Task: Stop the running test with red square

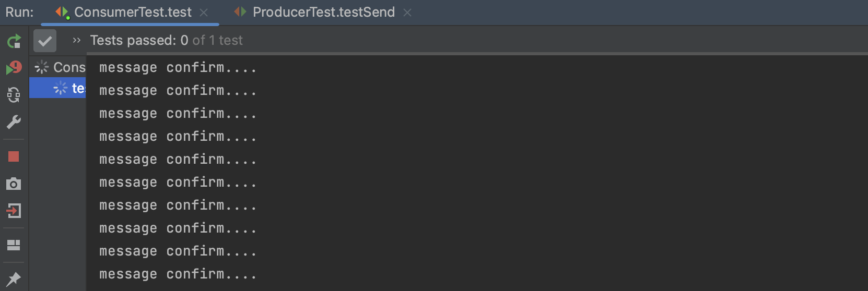Action: pos(14,156)
